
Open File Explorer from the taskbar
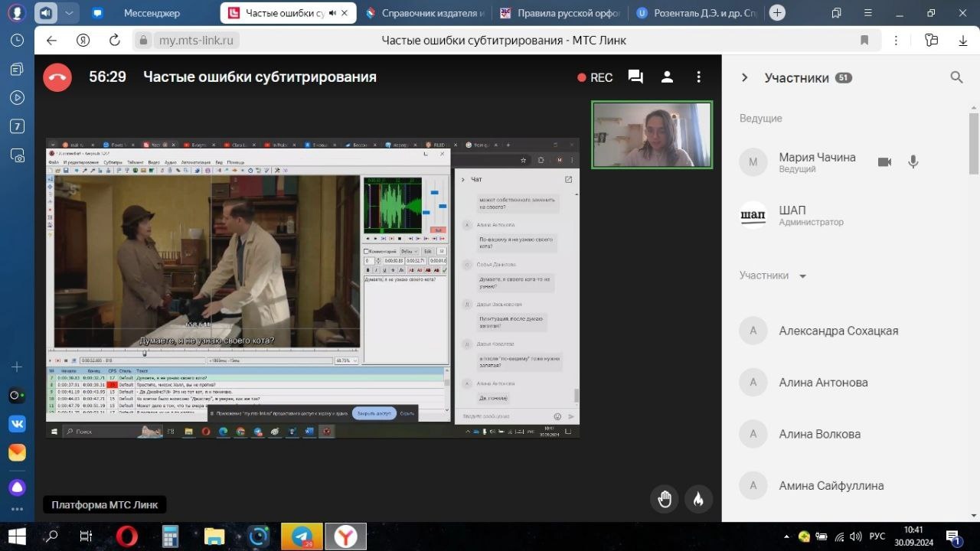[214, 536]
